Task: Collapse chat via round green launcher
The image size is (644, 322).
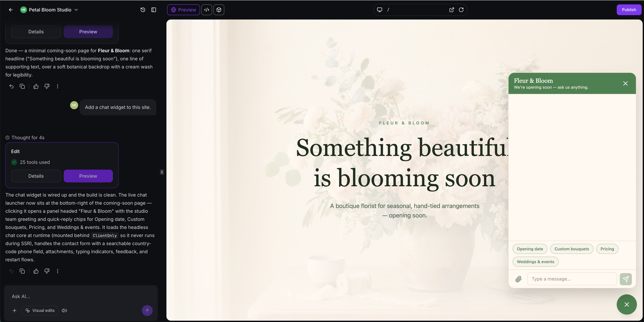Action: point(626,304)
